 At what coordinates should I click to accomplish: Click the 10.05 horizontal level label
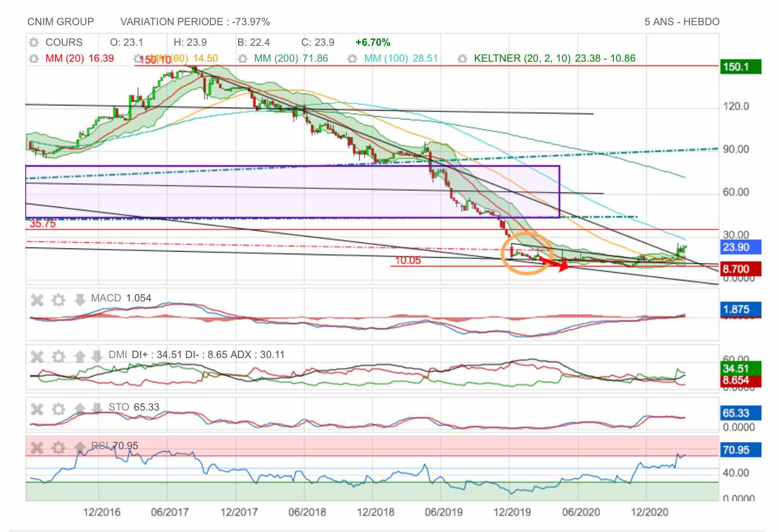pos(408,260)
